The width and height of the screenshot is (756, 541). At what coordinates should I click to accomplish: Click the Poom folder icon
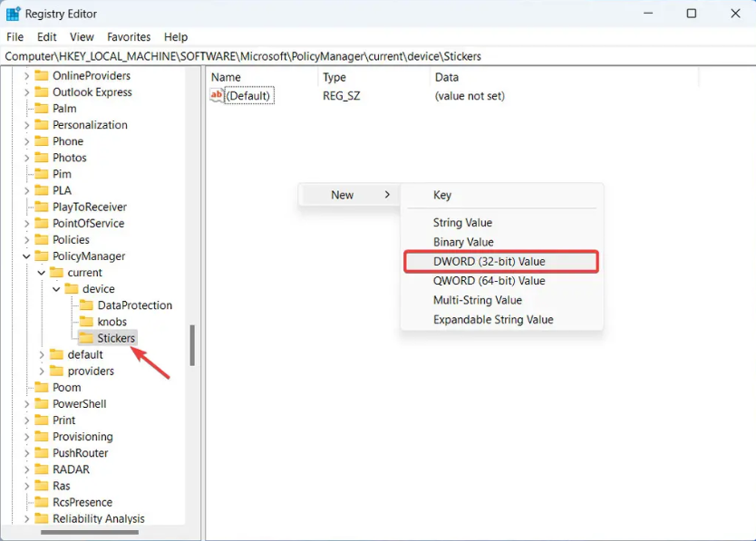[42, 387]
